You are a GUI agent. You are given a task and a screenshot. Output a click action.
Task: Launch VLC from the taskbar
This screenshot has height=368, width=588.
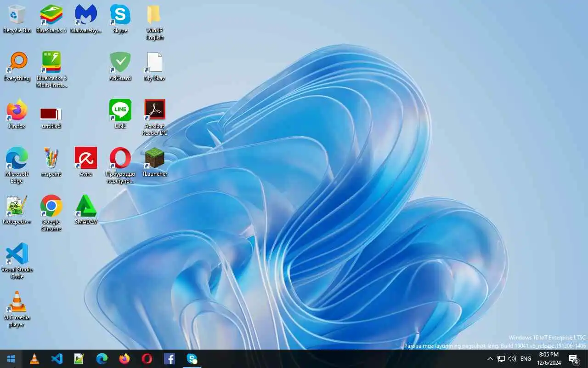[34, 359]
